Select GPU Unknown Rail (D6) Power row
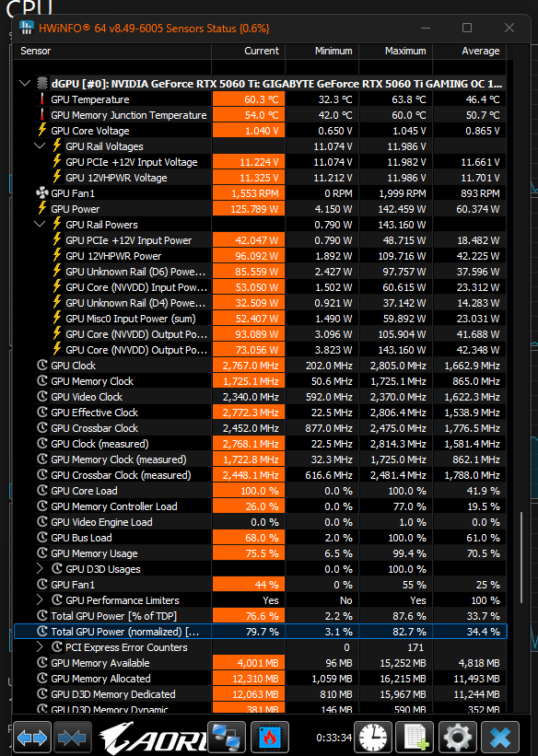The height and width of the screenshot is (756, 538). click(x=261, y=272)
